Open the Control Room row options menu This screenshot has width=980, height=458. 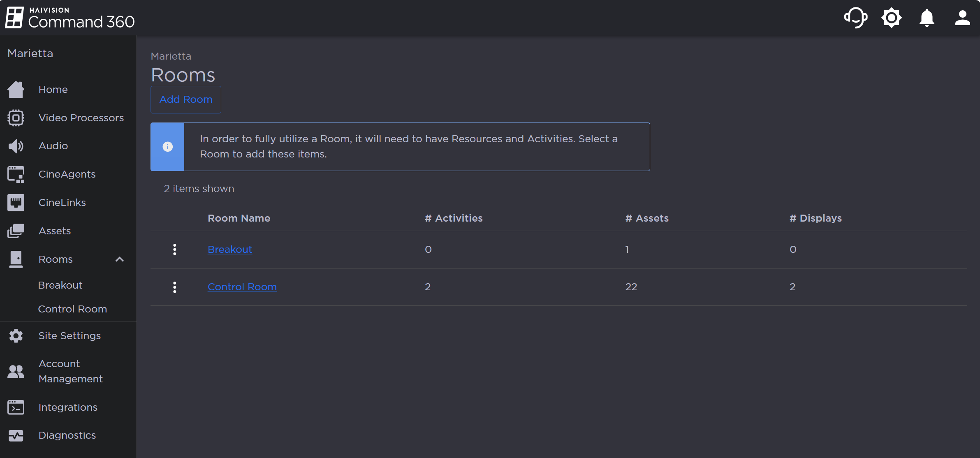pyautogui.click(x=175, y=287)
